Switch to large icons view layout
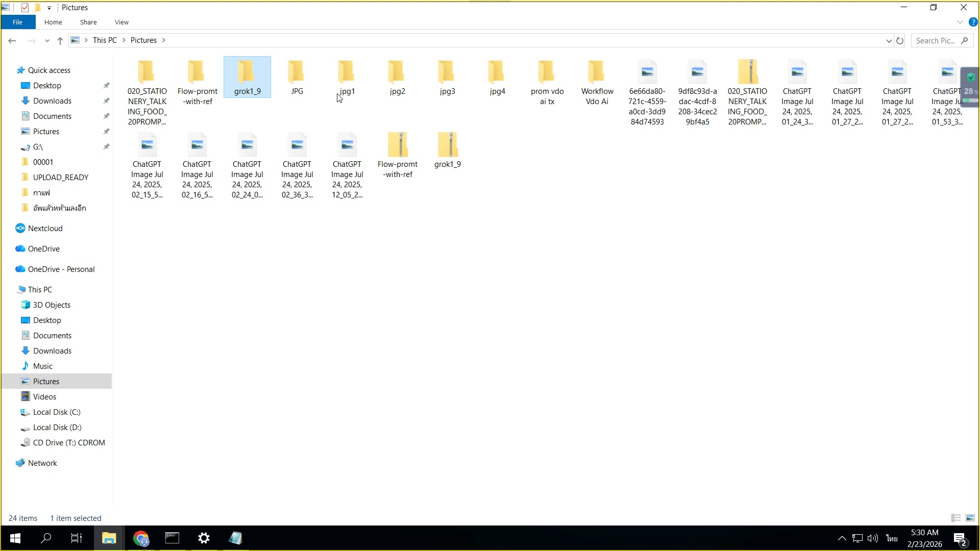 [970, 518]
